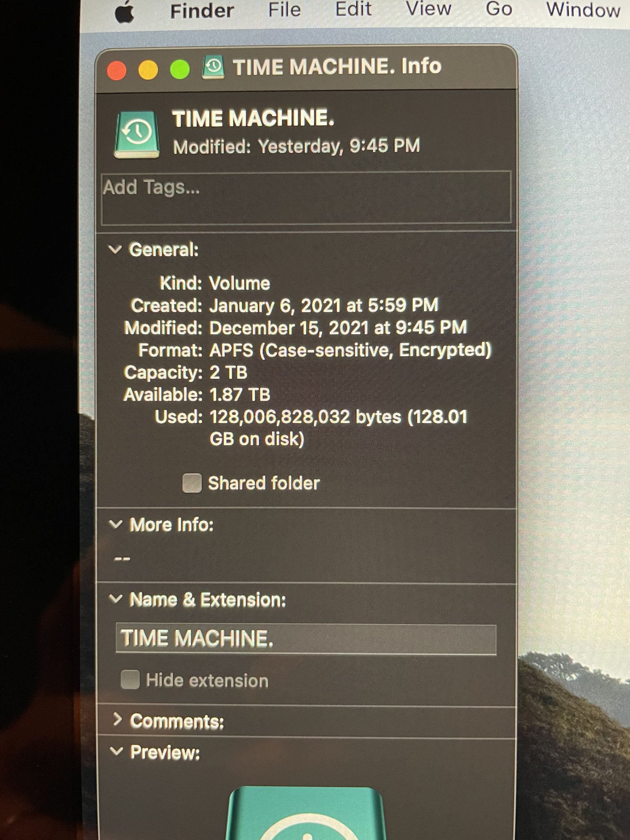The image size is (630, 840).
Task: Click the bold TIME MACHINE. volume name heading
Action: pyautogui.click(x=253, y=118)
